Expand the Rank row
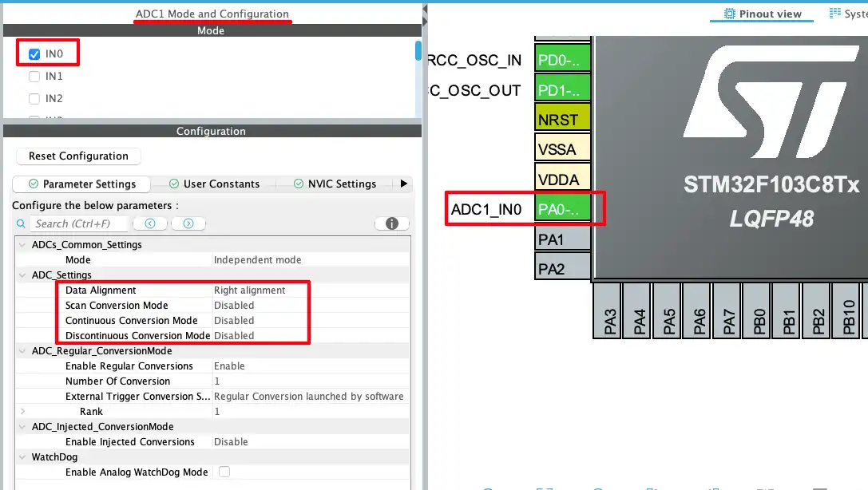The width and height of the screenshot is (868, 490). click(22, 412)
